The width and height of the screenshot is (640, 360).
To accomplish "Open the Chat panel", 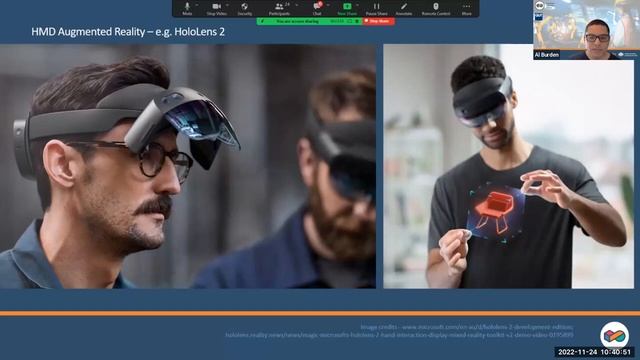I will click(317, 9).
